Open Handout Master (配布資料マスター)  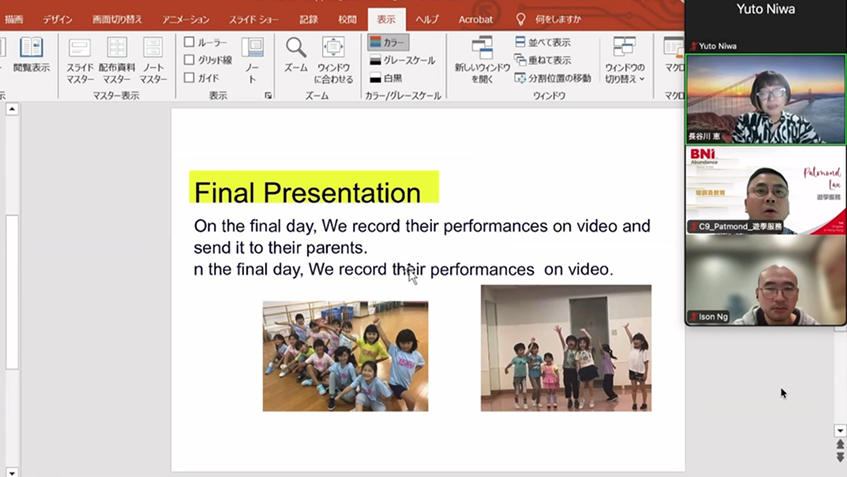[x=117, y=60]
